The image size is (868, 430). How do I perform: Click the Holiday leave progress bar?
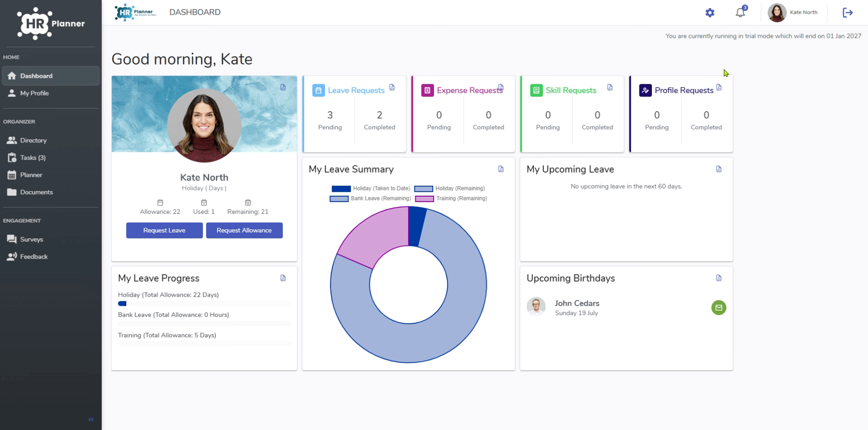204,304
